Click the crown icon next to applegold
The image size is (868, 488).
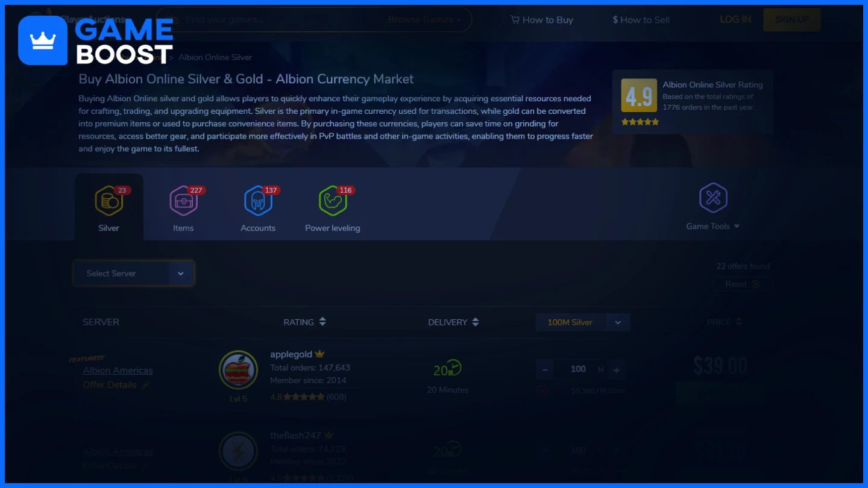319,354
